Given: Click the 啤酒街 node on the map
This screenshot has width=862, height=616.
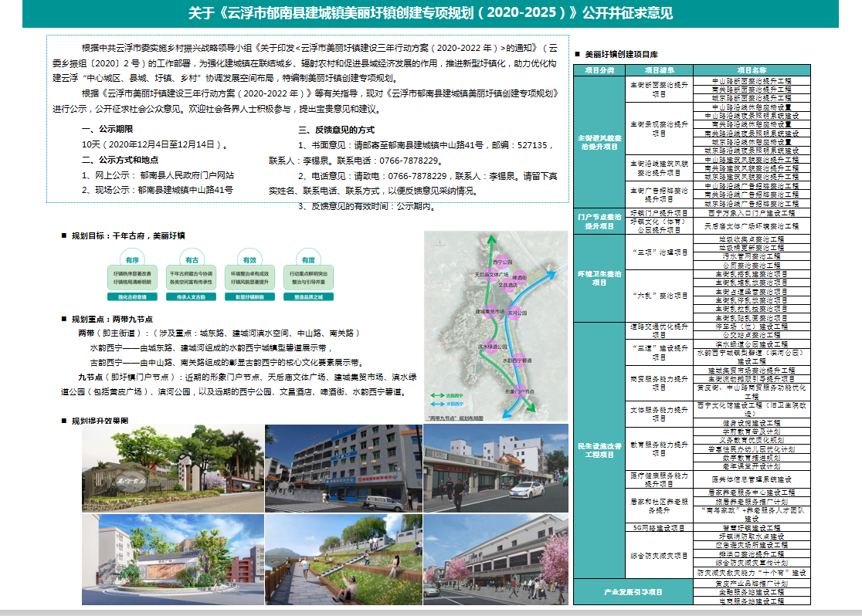Looking at the screenshot, I should pos(520,277).
